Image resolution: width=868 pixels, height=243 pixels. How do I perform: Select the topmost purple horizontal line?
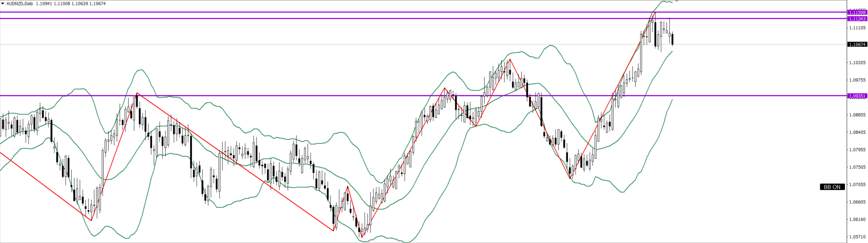pyautogui.click(x=312, y=12)
